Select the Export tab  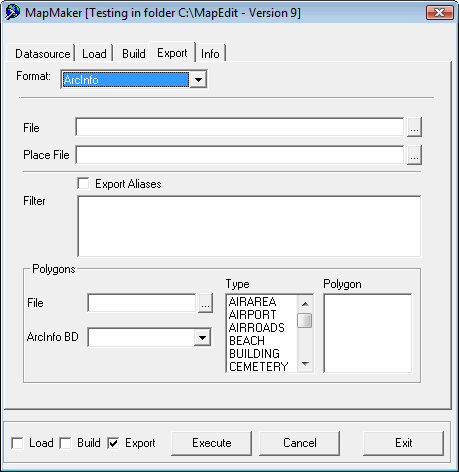point(172,52)
